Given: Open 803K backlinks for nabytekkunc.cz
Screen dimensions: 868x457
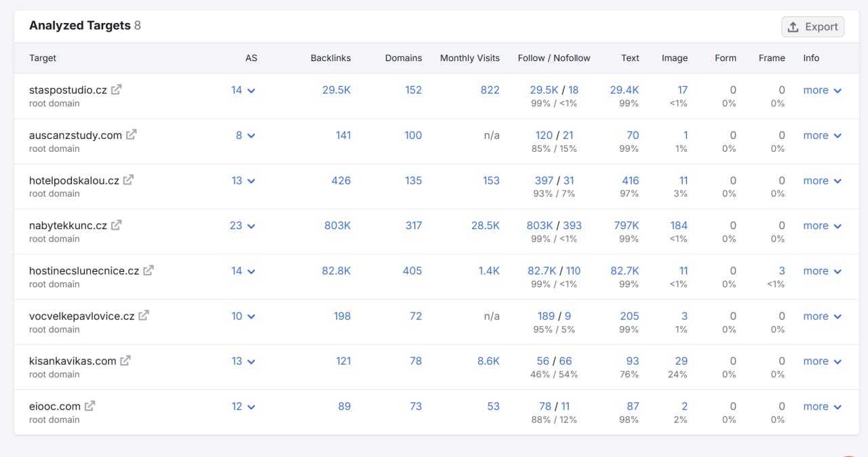Looking at the screenshot, I should (337, 226).
